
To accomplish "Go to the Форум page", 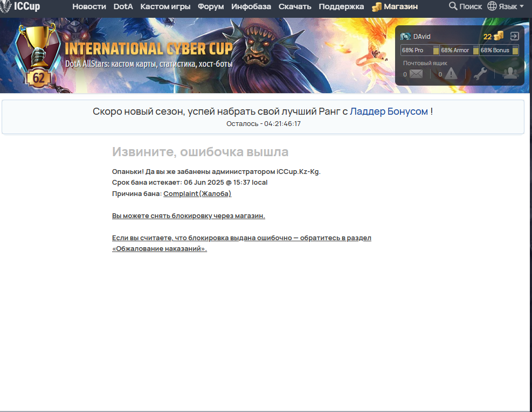I will coord(211,6).
